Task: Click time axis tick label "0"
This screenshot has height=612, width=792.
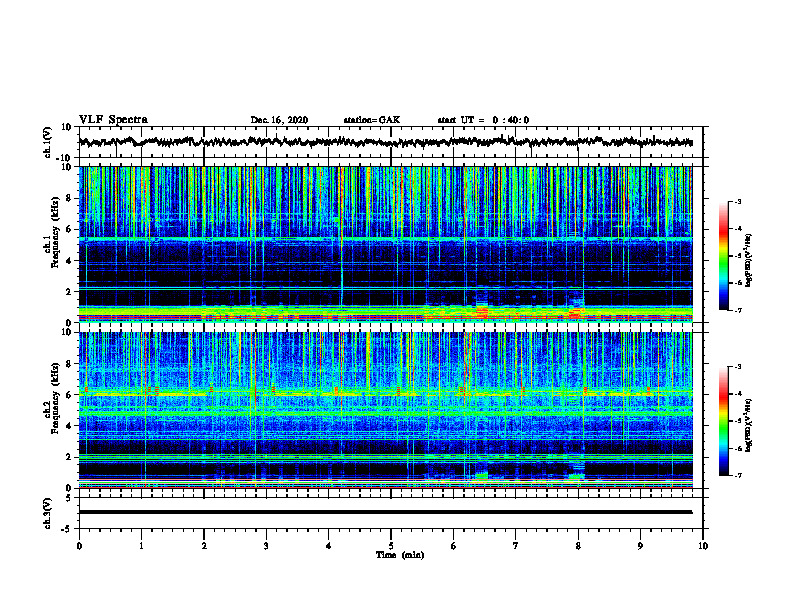Action: click(x=79, y=546)
